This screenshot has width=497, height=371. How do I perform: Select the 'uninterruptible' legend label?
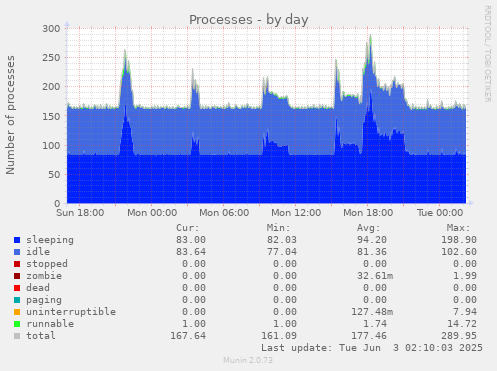71,312
